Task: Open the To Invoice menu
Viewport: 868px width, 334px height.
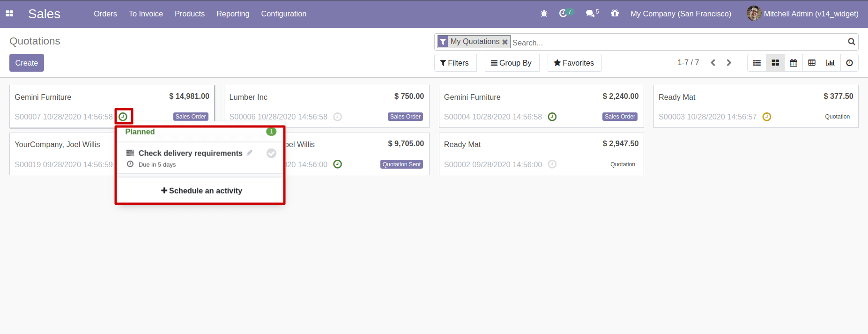Action: (x=146, y=14)
